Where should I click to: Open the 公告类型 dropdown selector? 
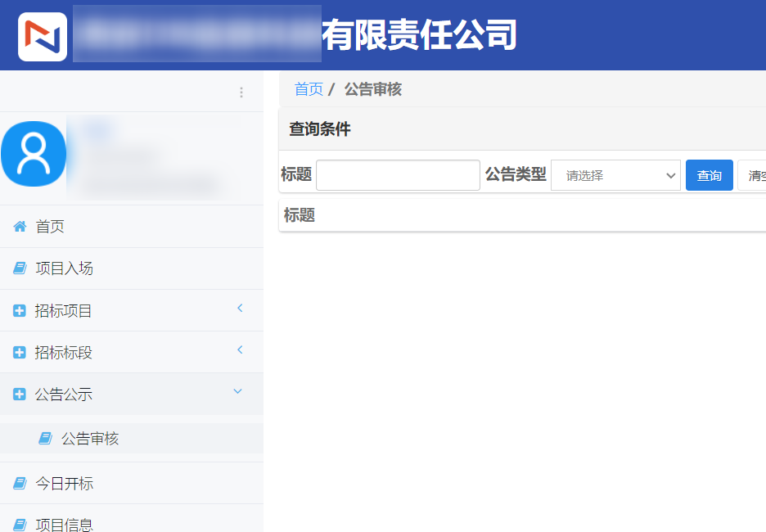pyautogui.click(x=615, y=175)
